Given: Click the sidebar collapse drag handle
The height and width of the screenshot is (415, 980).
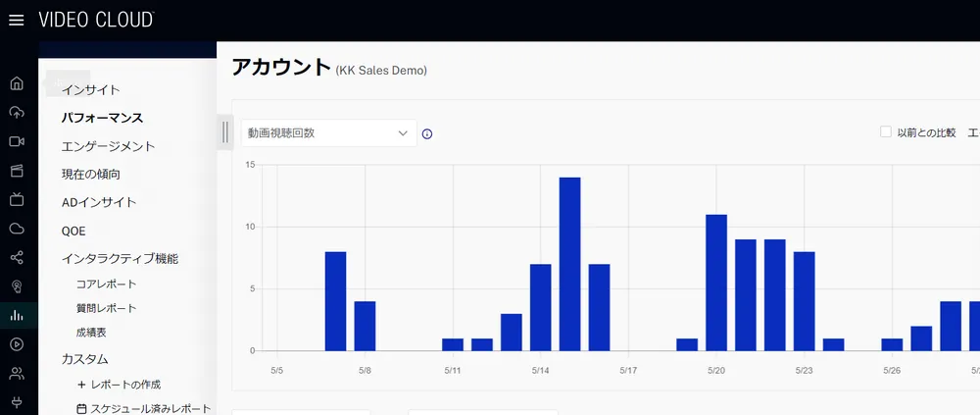Looking at the screenshot, I should (224, 132).
